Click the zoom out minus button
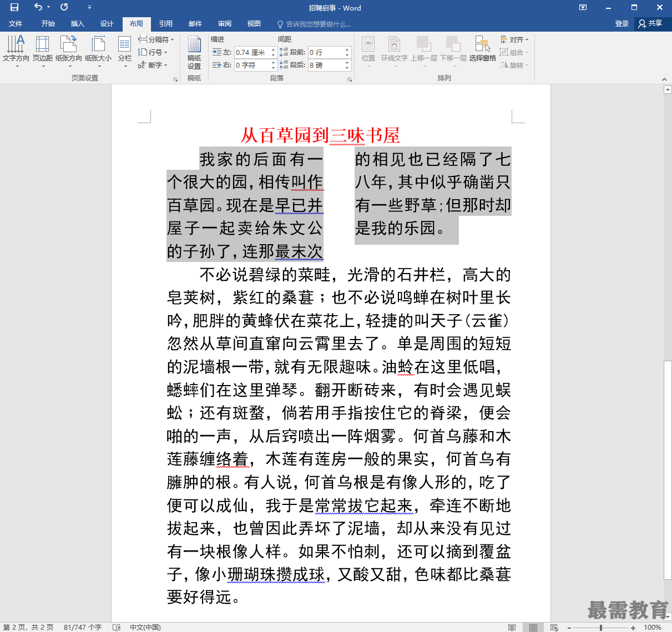 tap(569, 628)
